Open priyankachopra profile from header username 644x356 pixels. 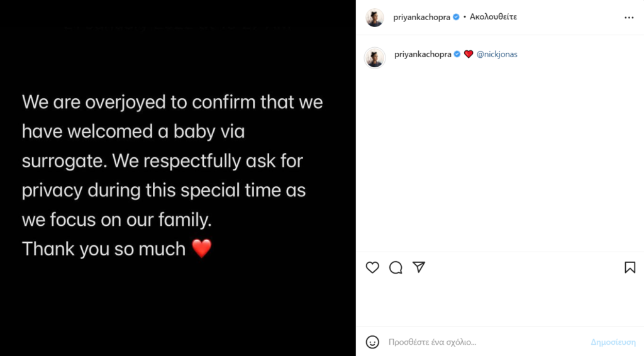click(x=422, y=18)
